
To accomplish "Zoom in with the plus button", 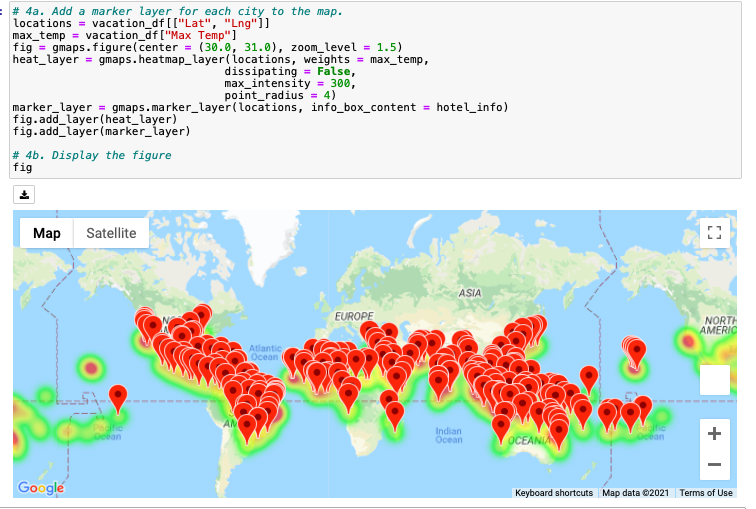I will [x=715, y=434].
